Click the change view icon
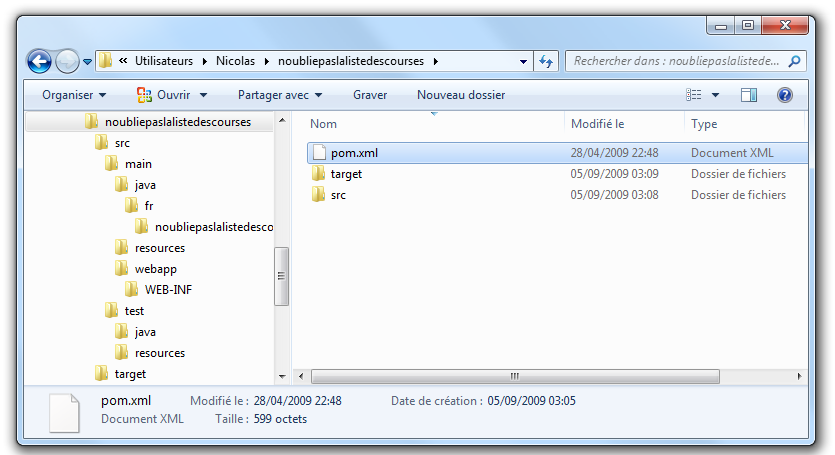 (x=694, y=95)
